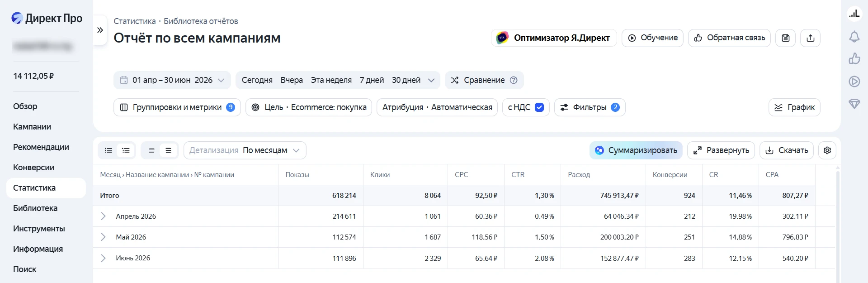The width and height of the screenshot is (868, 283).
Task: Expand the Май 2026 row
Action: coord(103,237)
